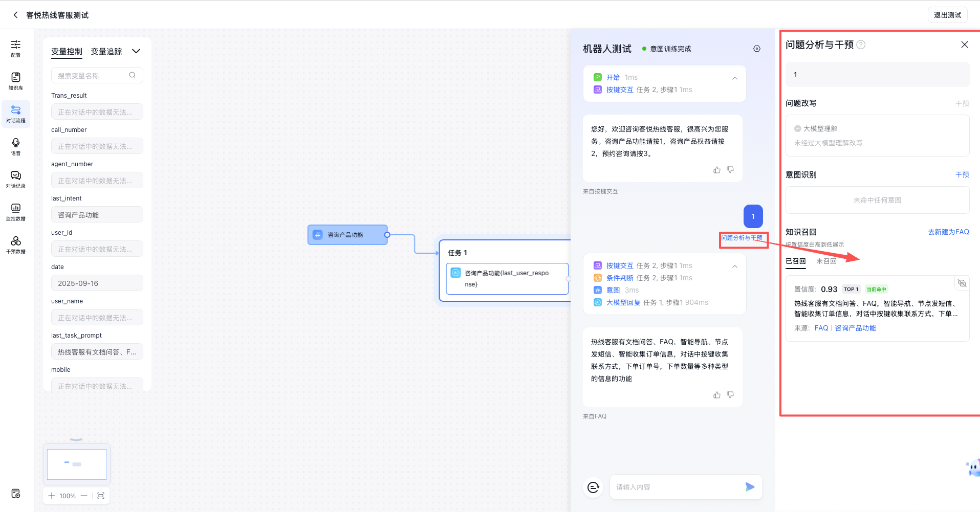Switch to the 变量追踪 tab
The height and width of the screenshot is (512, 980).
pyautogui.click(x=106, y=52)
